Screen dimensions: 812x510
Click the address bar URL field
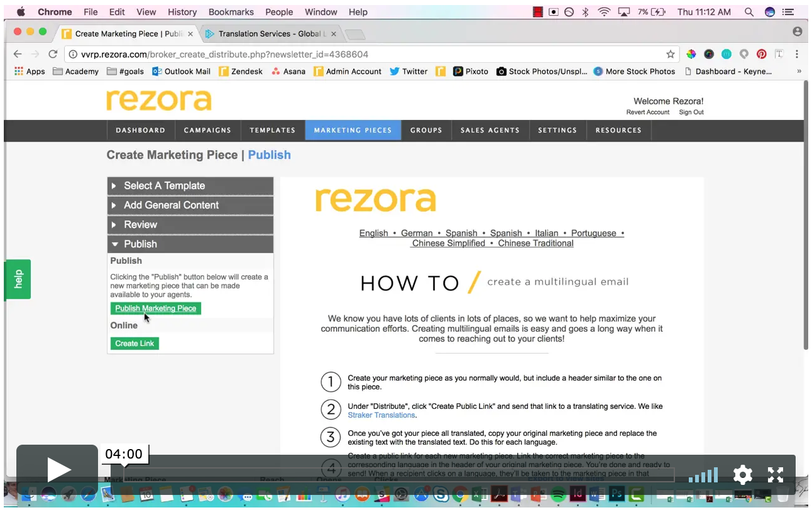pos(371,54)
